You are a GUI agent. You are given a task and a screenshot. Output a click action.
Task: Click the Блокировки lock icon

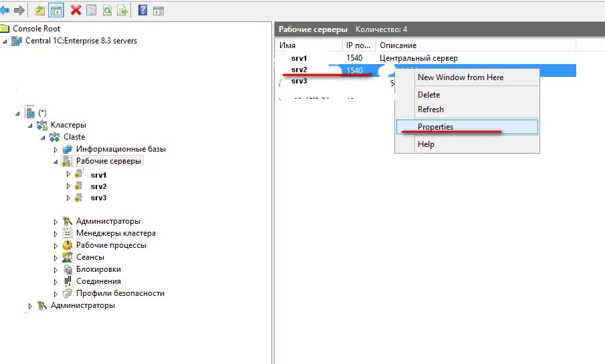point(68,269)
